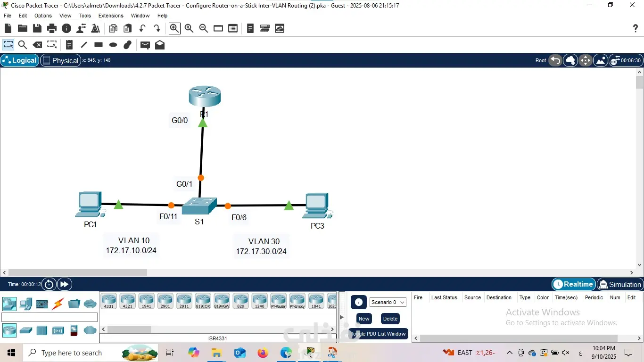Viewport: 644px width, 362px height.
Task: Place a note on the workspace
Action: click(x=69, y=45)
